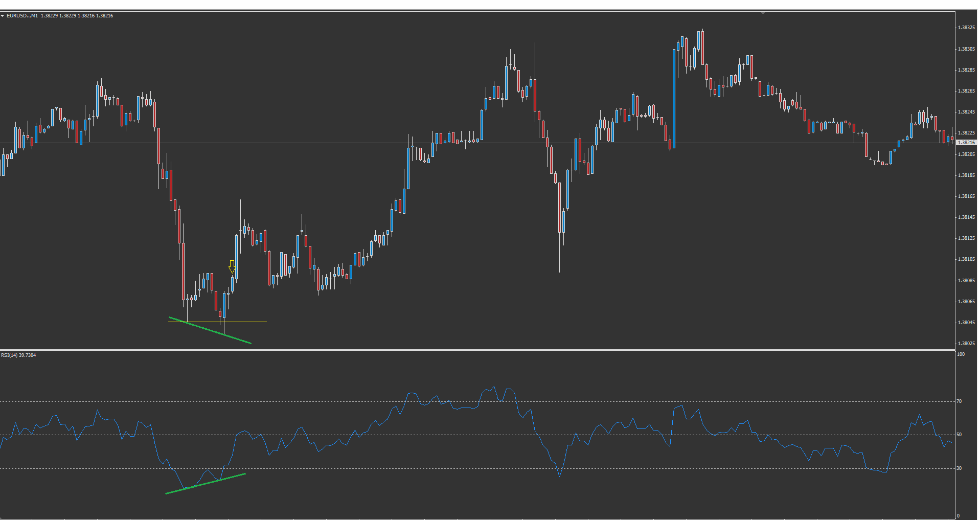980x520 pixels.
Task: Click the 1.38285 price axis label
Action: (x=966, y=70)
